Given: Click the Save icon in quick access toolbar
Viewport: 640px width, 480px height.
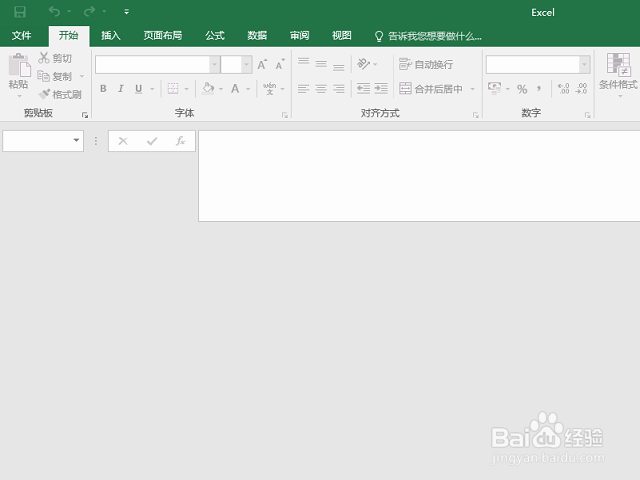Looking at the screenshot, I should 20,12.
